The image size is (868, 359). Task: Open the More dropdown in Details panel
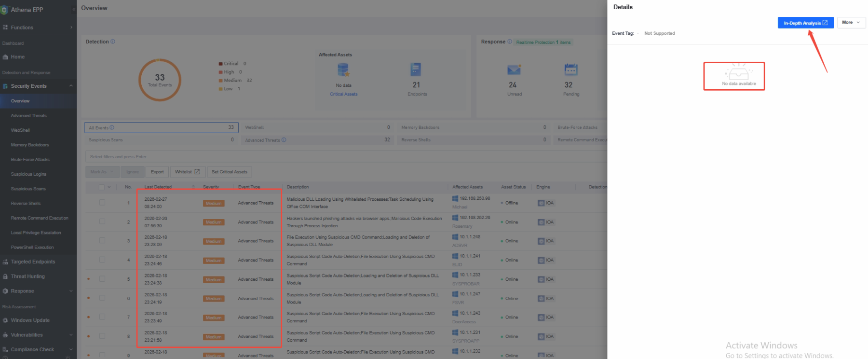pos(851,23)
